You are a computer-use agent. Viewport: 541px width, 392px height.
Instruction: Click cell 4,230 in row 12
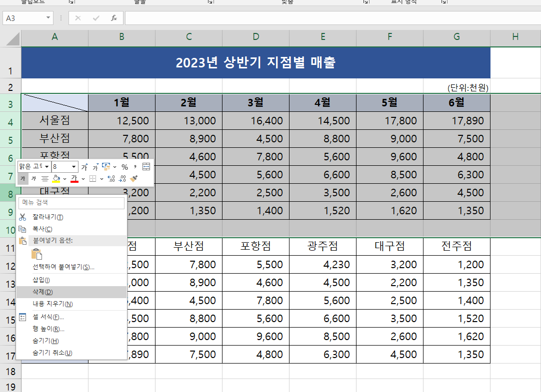322,265
